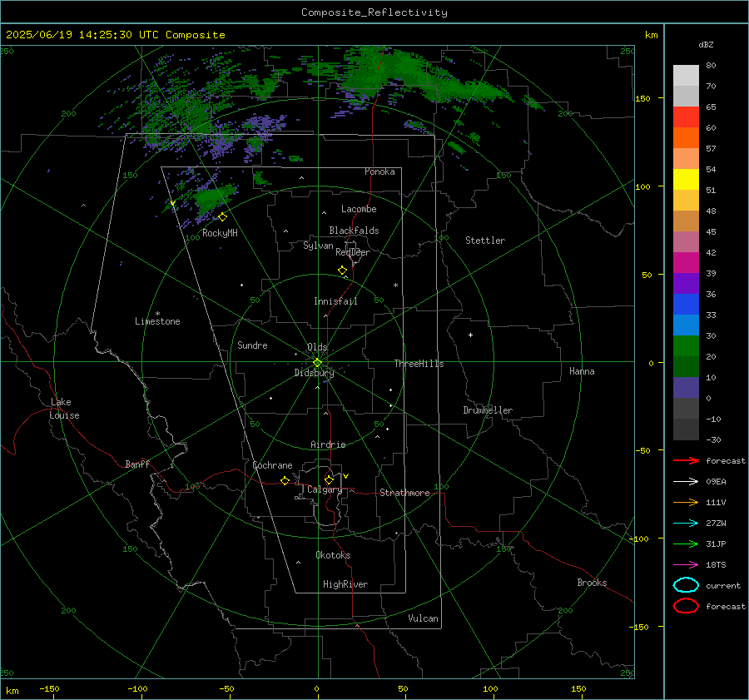Click the Limestone label
749x700 pixels.
point(157,321)
